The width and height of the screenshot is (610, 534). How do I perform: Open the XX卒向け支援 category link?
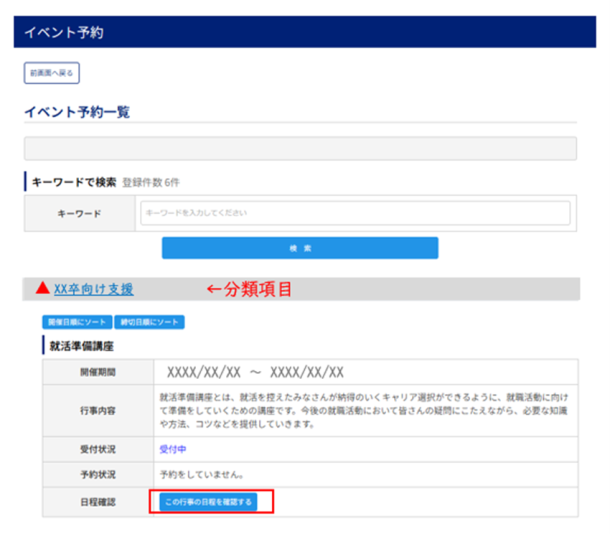93,289
